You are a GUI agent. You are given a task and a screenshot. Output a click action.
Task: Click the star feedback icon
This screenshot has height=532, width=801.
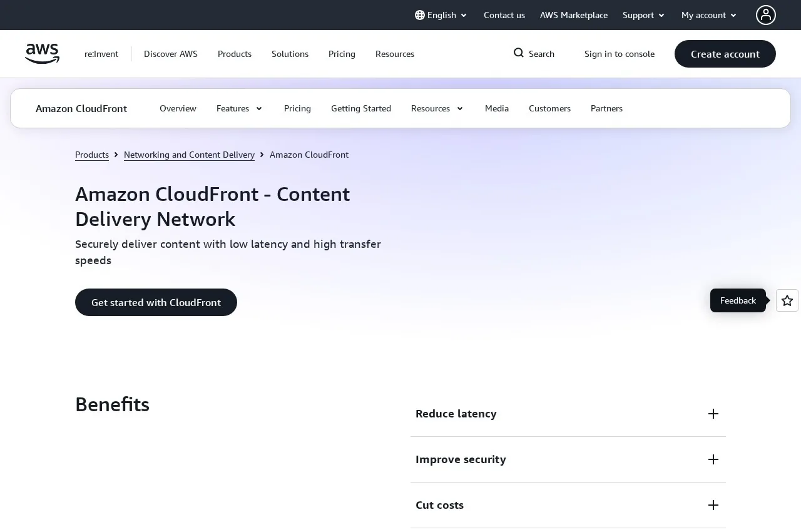click(787, 300)
